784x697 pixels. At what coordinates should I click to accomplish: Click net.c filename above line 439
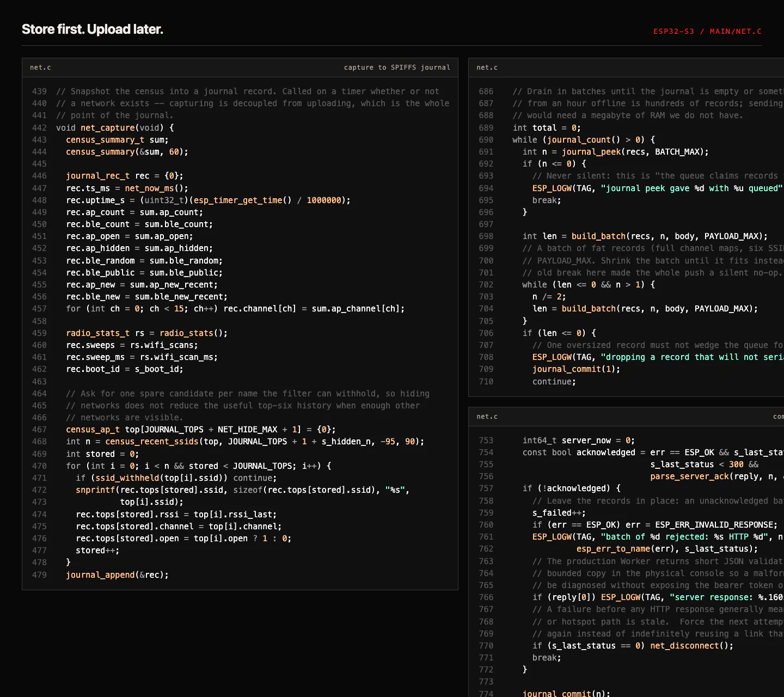pos(40,68)
